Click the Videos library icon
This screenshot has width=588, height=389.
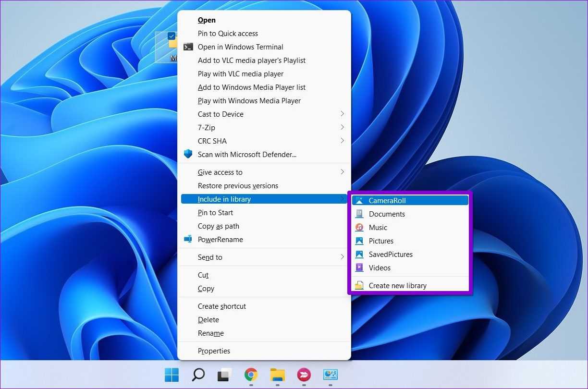point(359,268)
